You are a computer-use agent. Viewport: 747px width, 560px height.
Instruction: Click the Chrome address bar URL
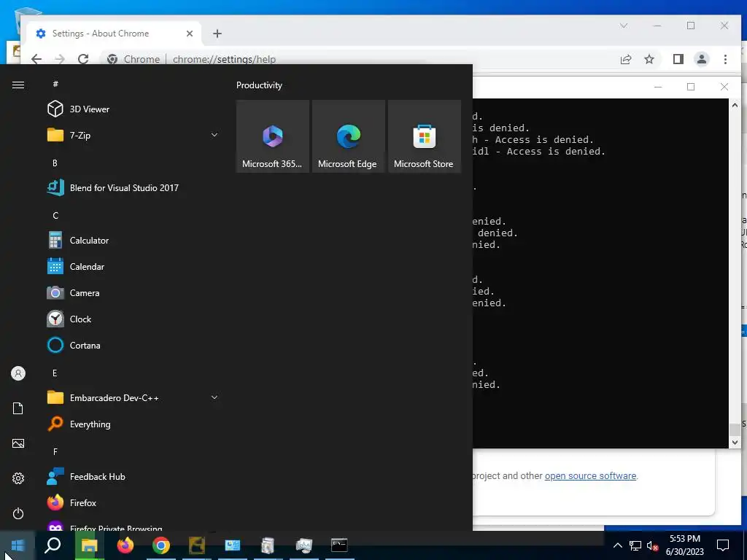click(x=224, y=59)
